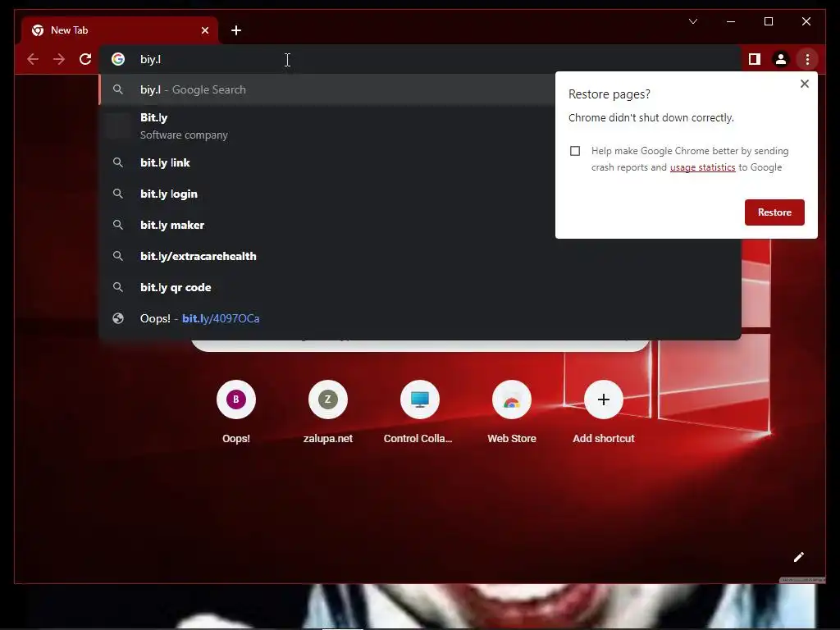Choose Bit.ly Software company suggestion
The image size is (840, 630).
(327, 126)
